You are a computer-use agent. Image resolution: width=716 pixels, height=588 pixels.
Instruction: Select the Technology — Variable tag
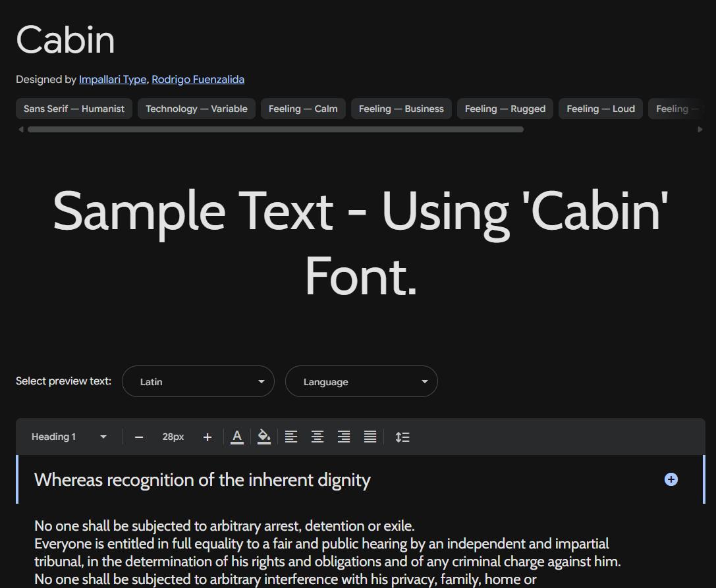196,109
